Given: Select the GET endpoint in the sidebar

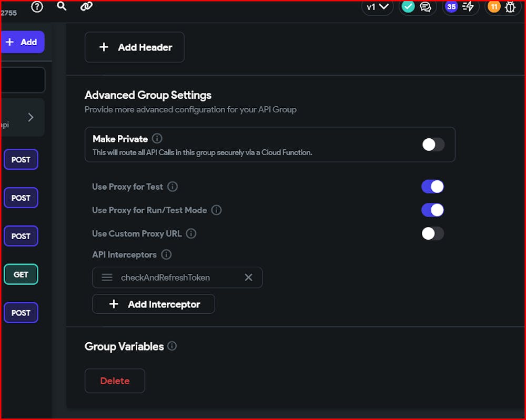Looking at the screenshot, I should coord(21,274).
